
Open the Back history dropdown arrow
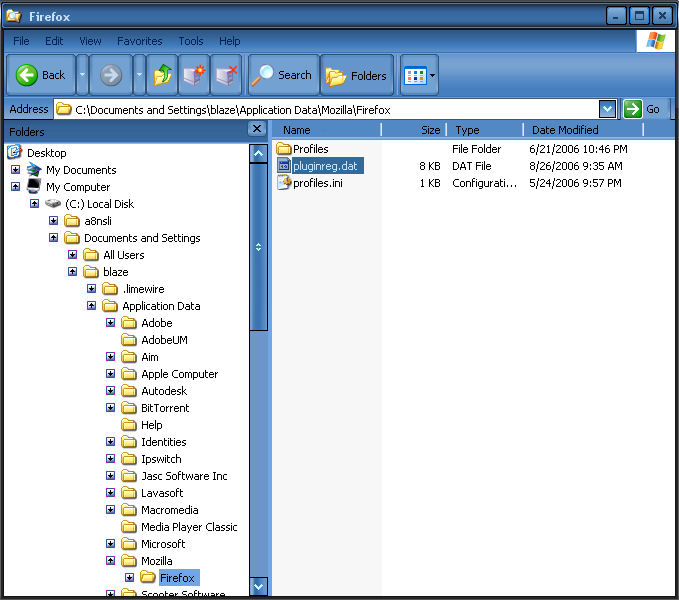pos(82,75)
